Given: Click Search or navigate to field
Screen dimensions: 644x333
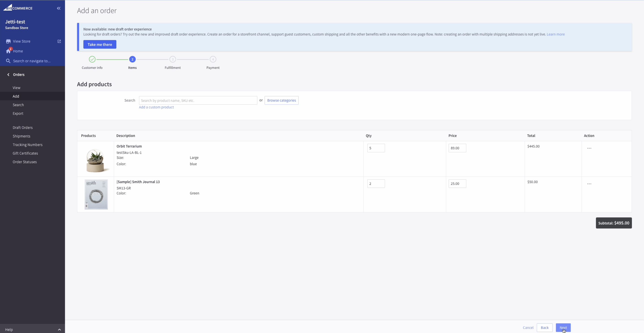Looking at the screenshot, I should tap(32, 61).
